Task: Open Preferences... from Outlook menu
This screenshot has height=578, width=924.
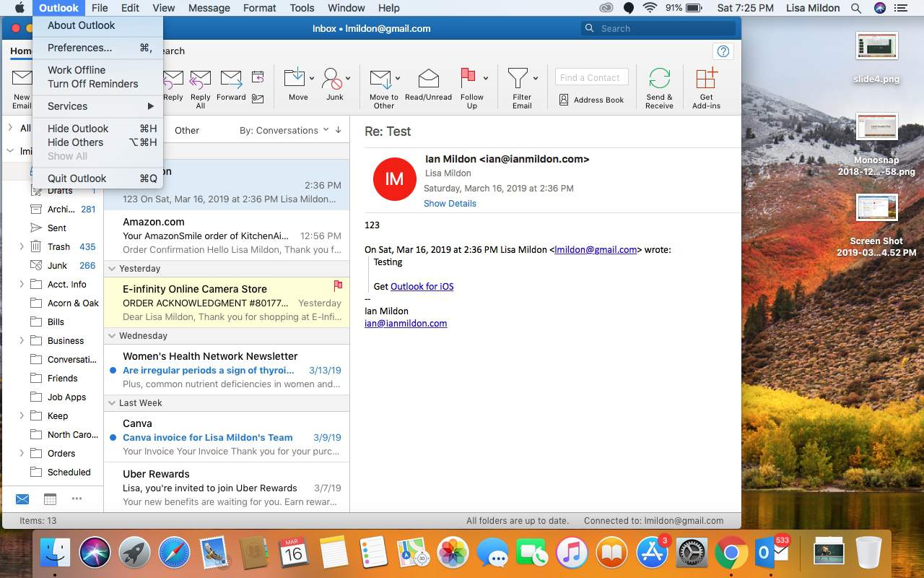Action: [97, 48]
